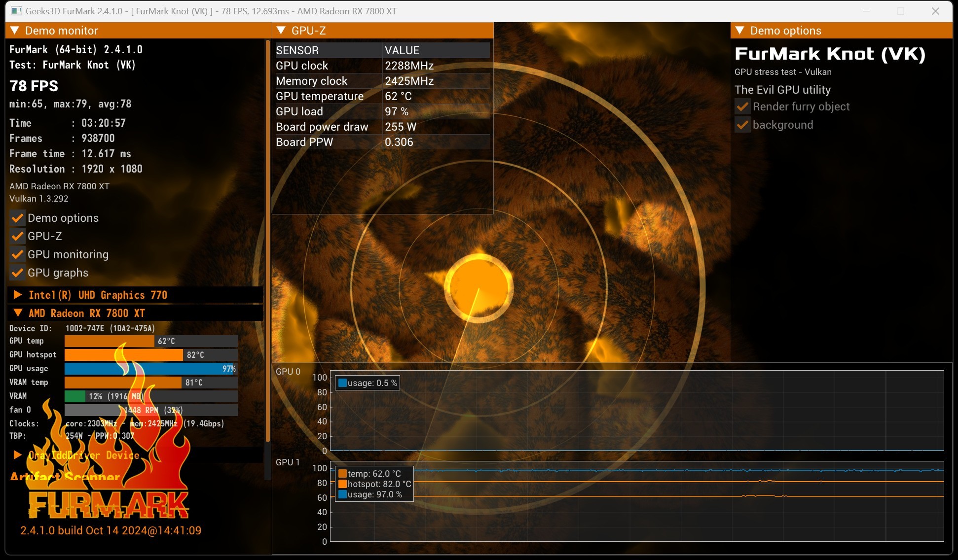Click the GPU 1 graph label

[x=288, y=462]
